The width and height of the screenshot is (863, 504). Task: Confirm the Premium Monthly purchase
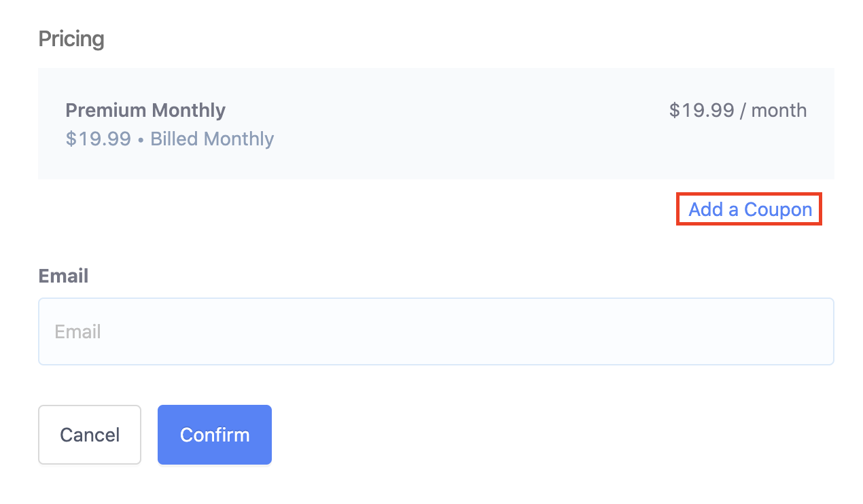pos(215,435)
